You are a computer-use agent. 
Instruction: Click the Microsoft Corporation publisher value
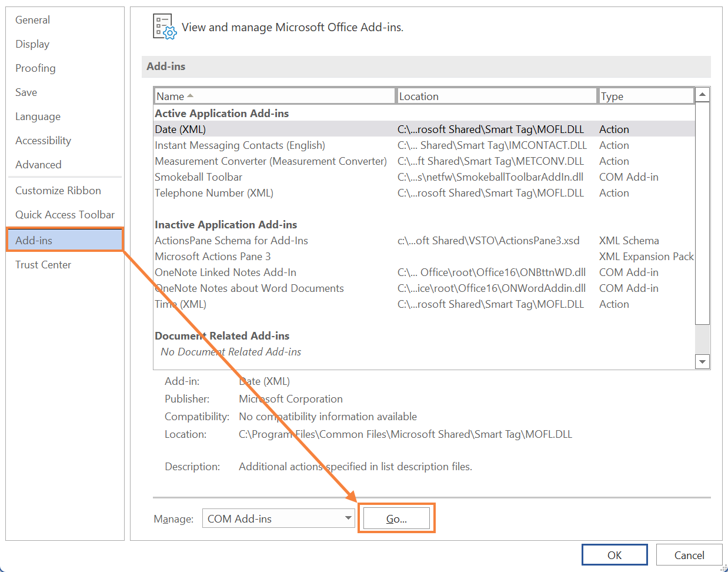pos(290,399)
